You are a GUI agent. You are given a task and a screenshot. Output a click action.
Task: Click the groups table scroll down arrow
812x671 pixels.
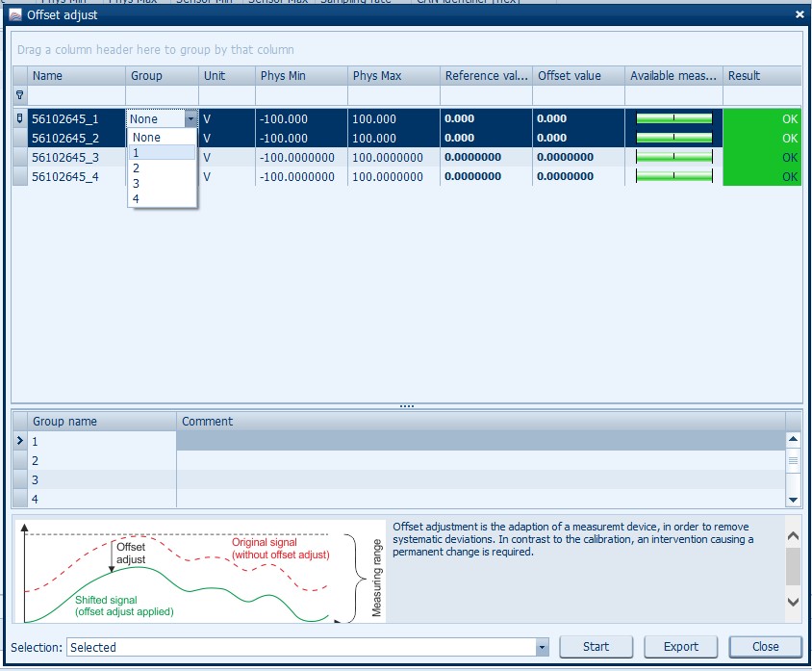point(793,500)
